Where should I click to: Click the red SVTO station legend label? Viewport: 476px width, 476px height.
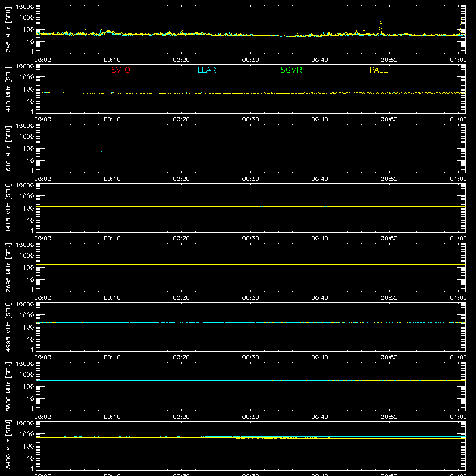[121, 70]
